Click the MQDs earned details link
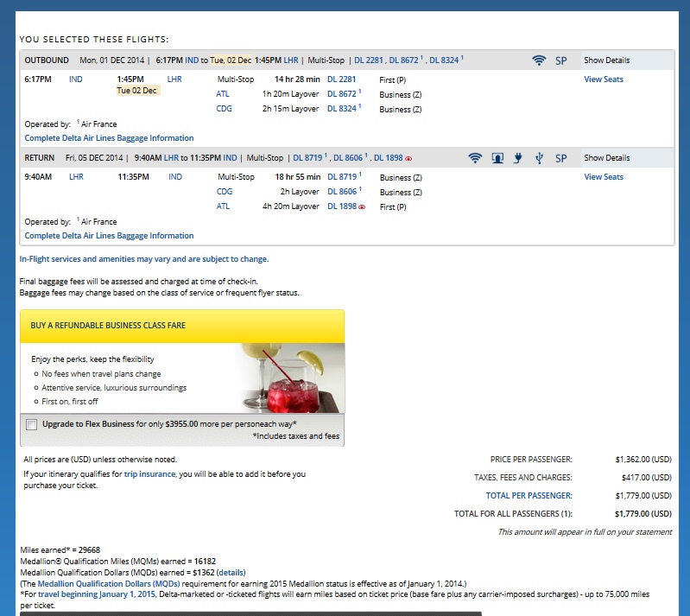Screen dimensions: 690x616 point(231,573)
